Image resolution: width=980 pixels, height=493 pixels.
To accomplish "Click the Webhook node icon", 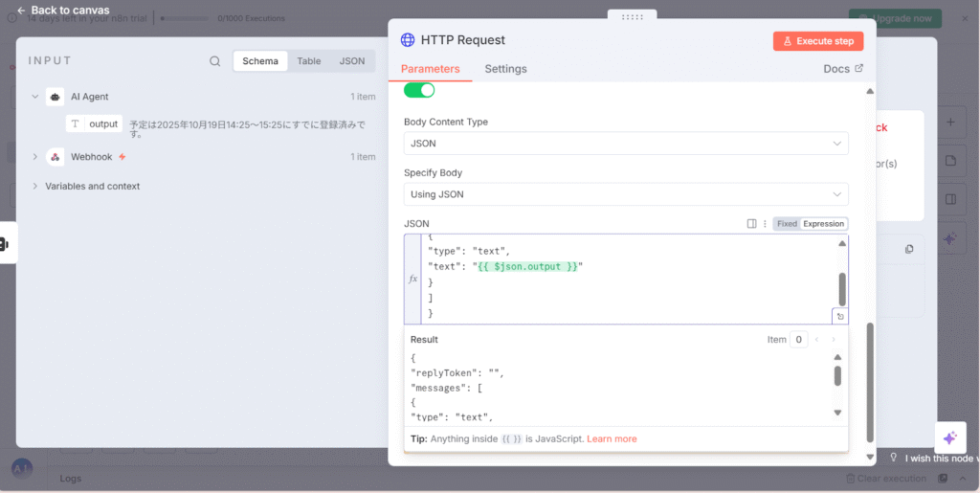I will pyautogui.click(x=56, y=157).
